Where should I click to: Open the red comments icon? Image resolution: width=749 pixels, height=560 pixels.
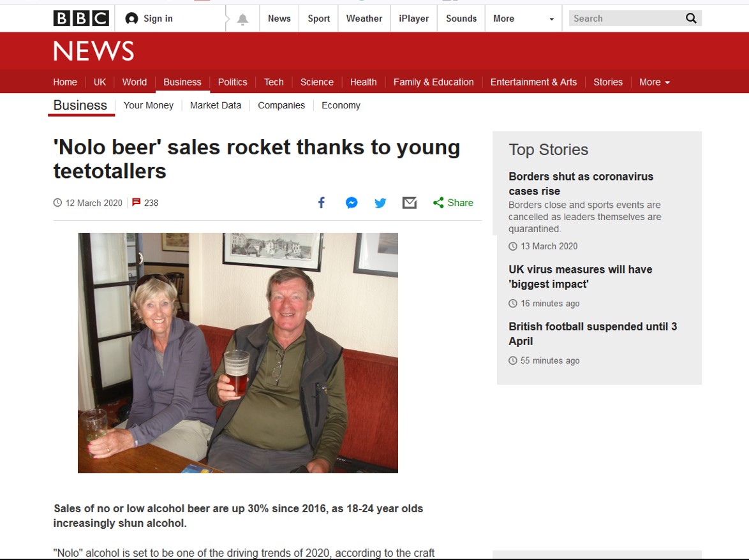click(x=136, y=203)
